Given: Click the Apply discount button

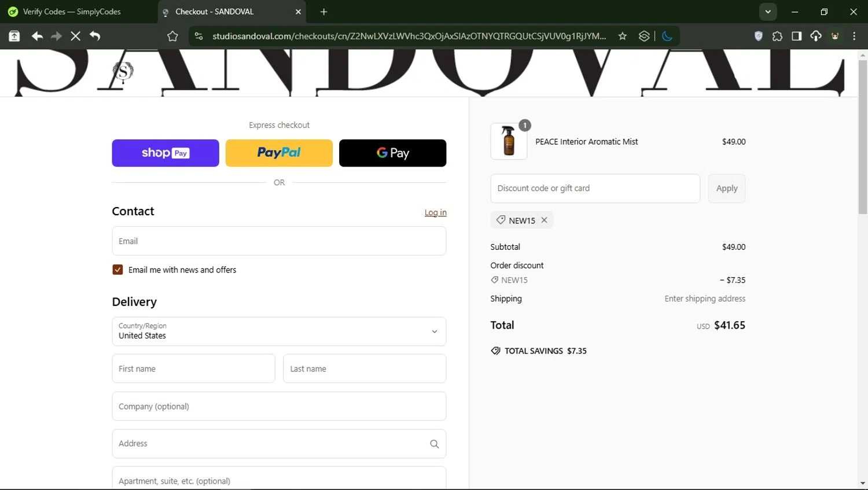Looking at the screenshot, I should click(x=727, y=188).
